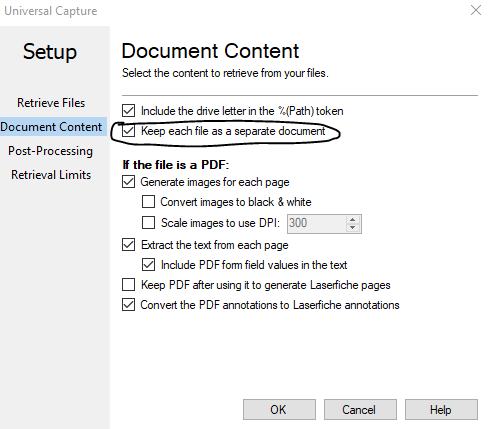Click the DPI value input field
Viewport: 489px width, 429px height.
pos(316,223)
